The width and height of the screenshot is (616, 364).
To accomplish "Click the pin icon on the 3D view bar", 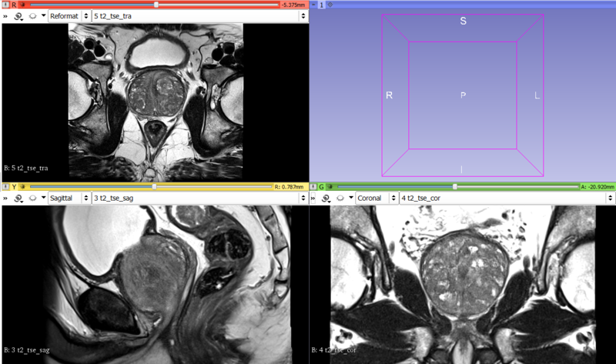I will pyautogui.click(x=313, y=5).
